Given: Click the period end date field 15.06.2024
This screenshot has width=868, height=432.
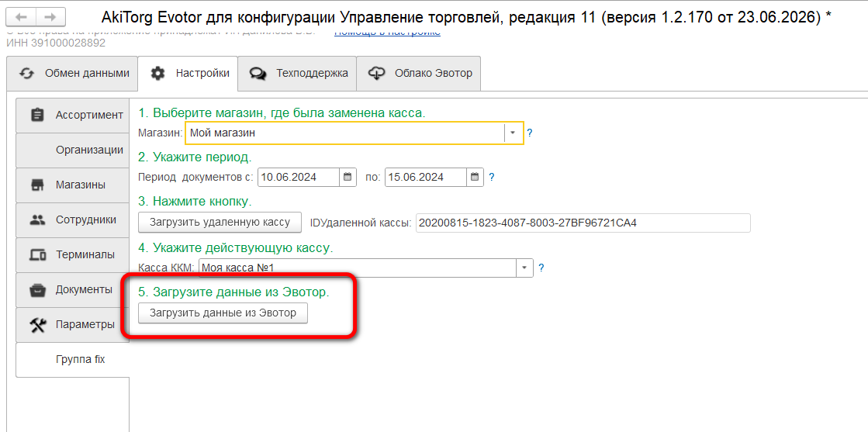Looking at the screenshot, I should [x=427, y=178].
